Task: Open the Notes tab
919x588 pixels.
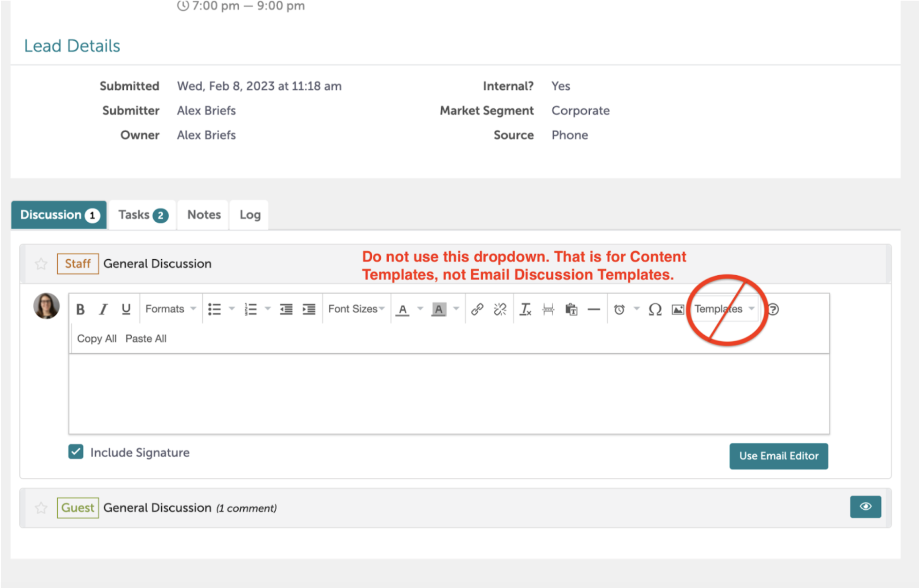Action: click(203, 215)
